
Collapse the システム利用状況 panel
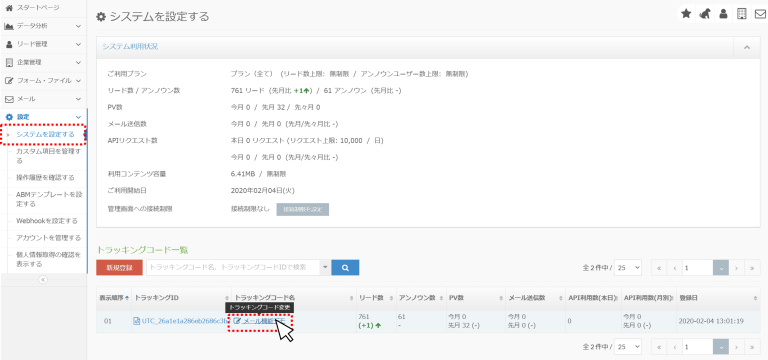[x=747, y=47]
